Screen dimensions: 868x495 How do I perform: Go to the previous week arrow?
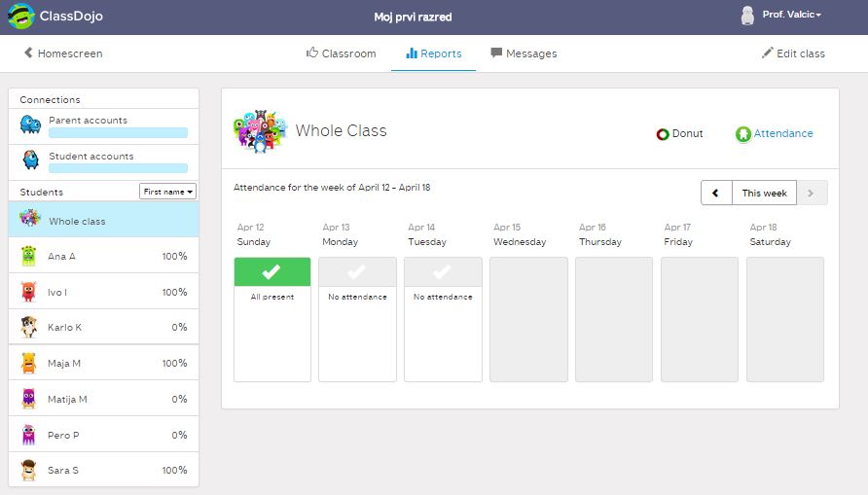716,193
